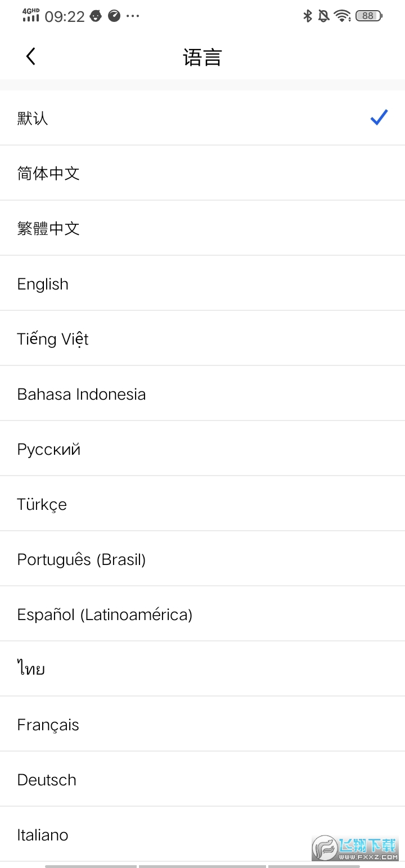Pick Bahasa Indonesia language

(82, 394)
